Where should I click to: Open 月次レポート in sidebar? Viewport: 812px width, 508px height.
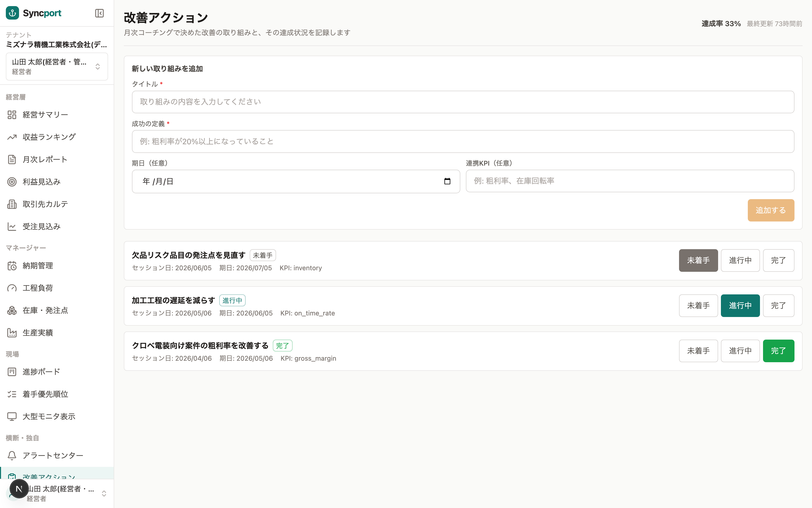coord(57,160)
